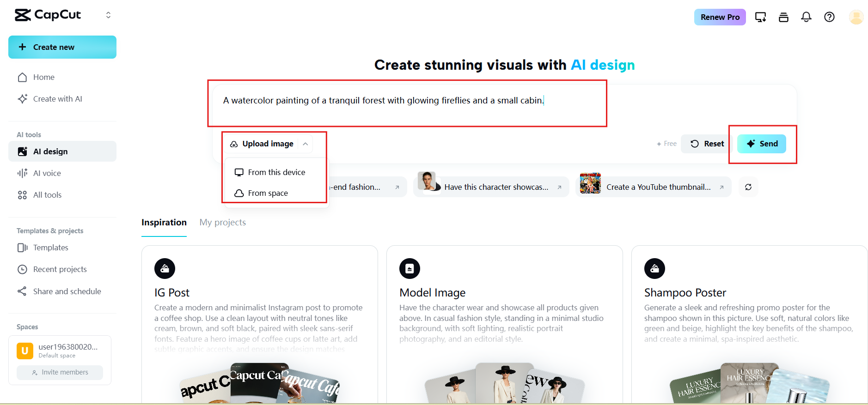Open the notifications bell

806,17
